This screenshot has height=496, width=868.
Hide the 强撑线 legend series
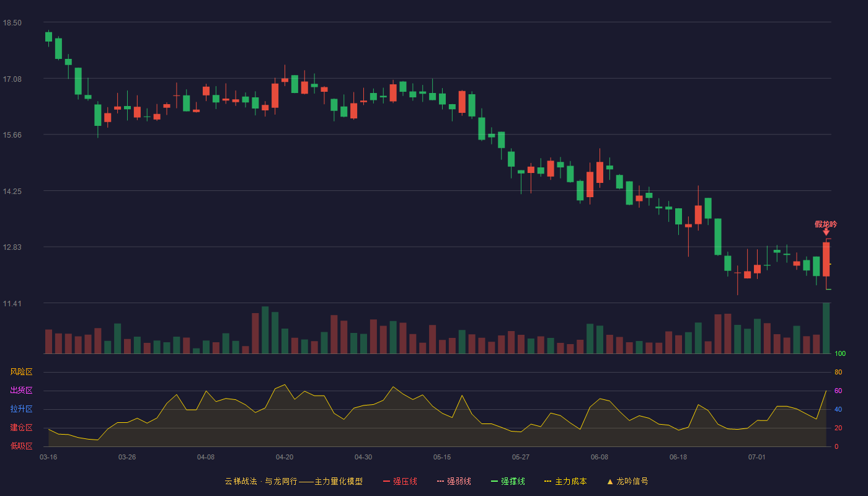(x=508, y=481)
